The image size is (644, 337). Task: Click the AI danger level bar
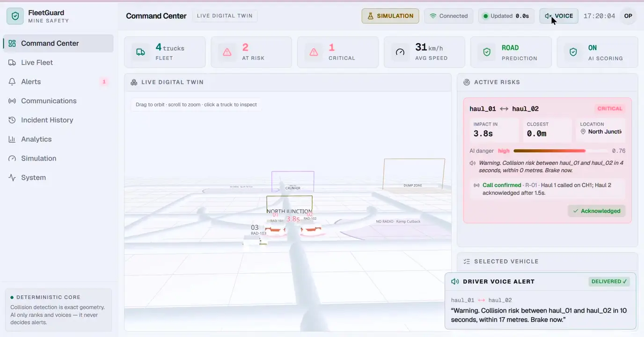(561, 151)
